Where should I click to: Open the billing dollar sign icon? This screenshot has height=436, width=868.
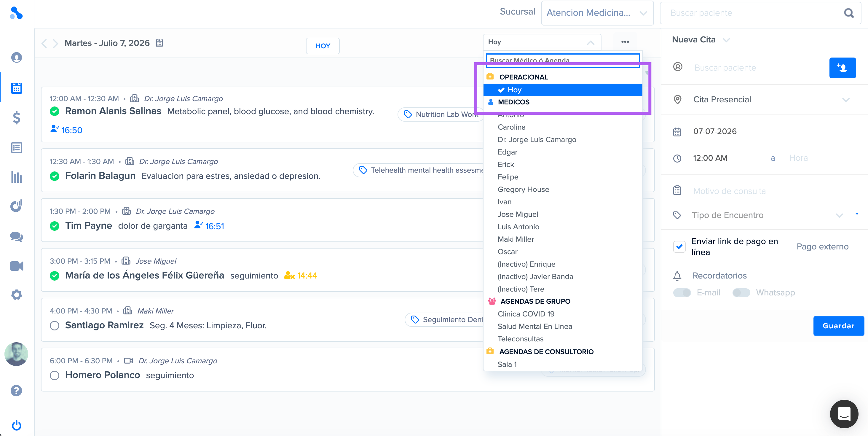pos(16,118)
